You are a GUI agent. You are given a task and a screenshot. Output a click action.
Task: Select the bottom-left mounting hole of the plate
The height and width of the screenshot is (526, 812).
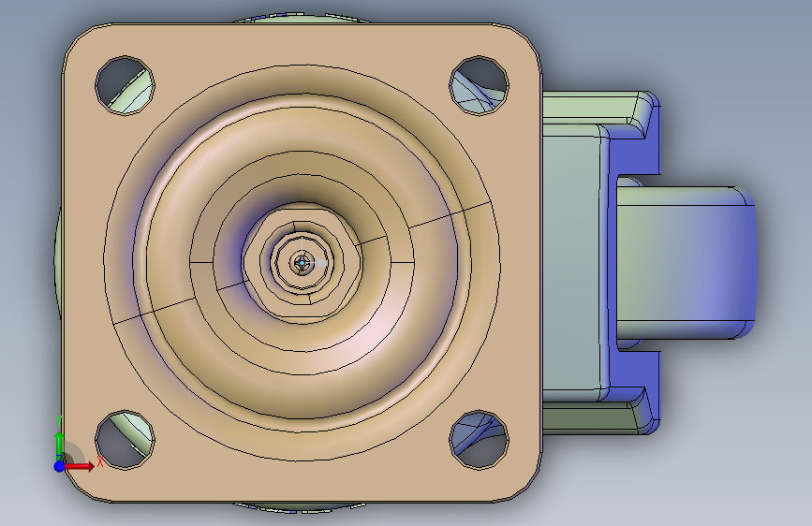coord(125,440)
